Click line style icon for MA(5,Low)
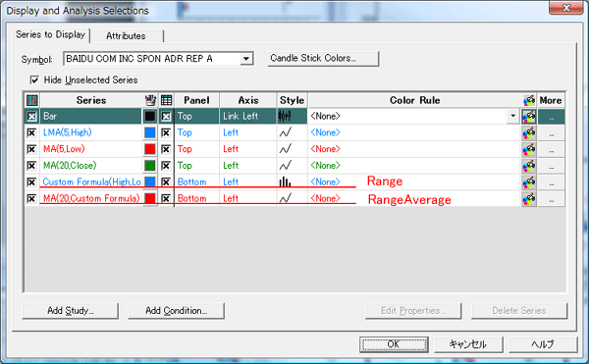 285,149
